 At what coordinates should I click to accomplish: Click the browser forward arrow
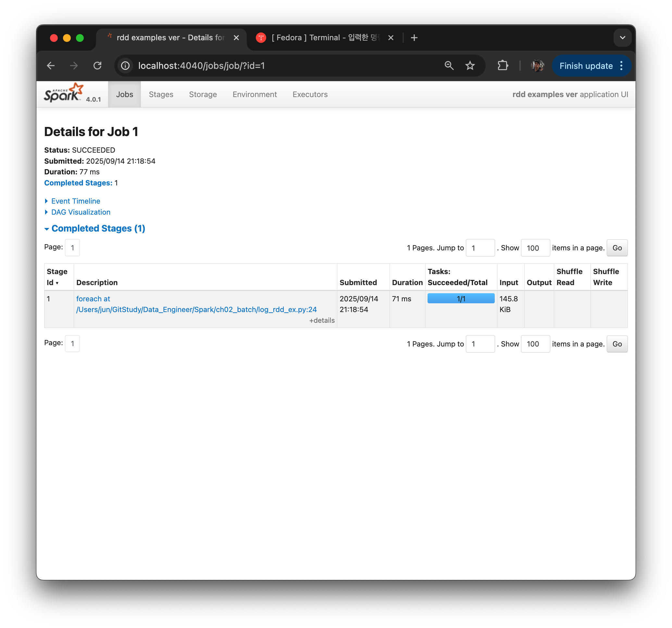pyautogui.click(x=74, y=66)
